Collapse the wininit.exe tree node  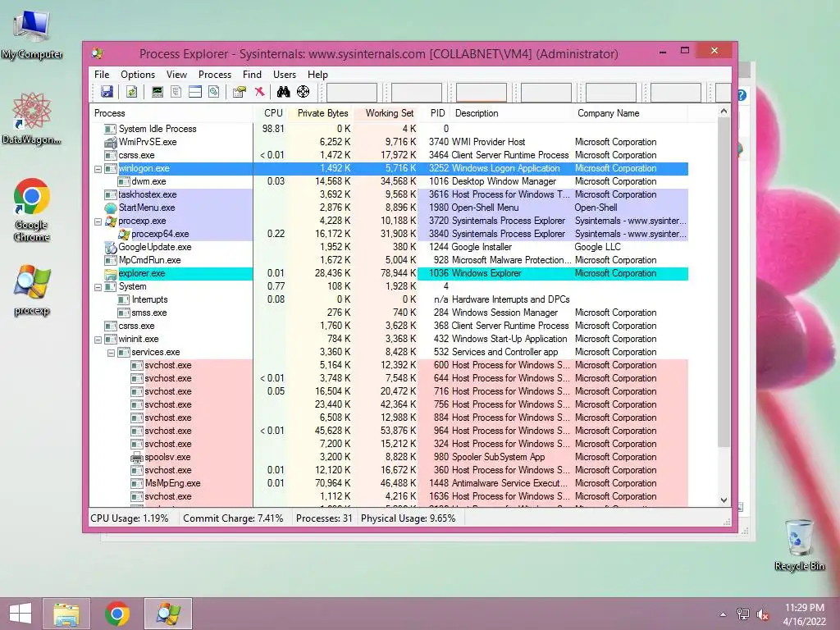point(98,340)
